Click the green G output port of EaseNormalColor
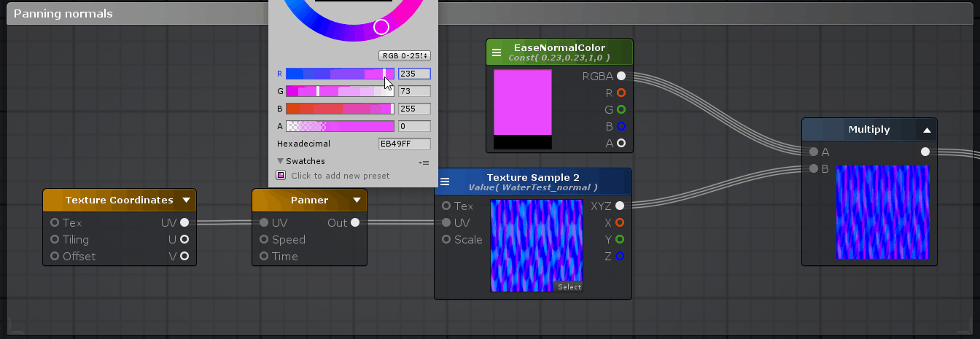 pyautogui.click(x=621, y=109)
